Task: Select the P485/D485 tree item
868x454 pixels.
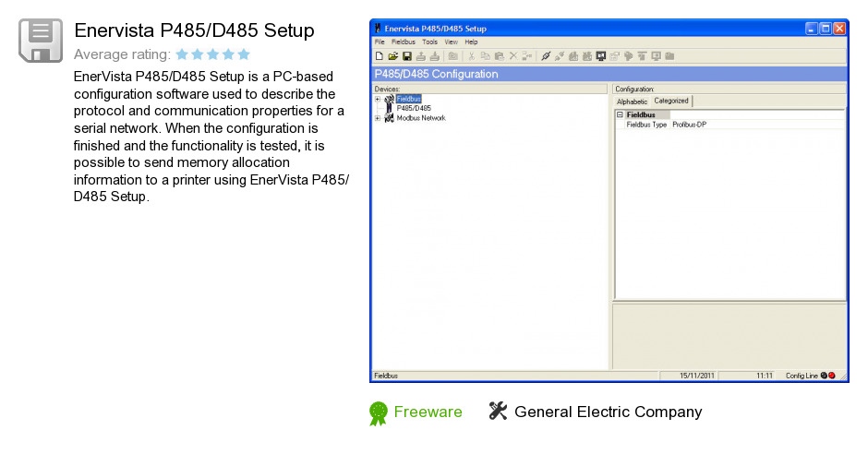Action: [414, 108]
